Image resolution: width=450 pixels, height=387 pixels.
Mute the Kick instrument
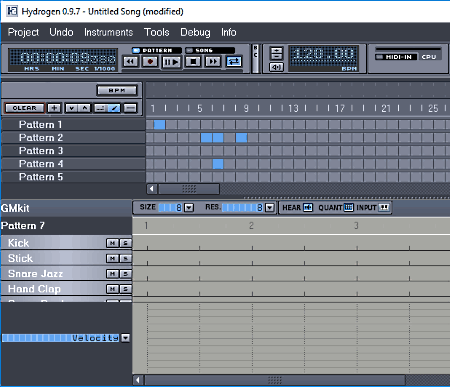(x=112, y=243)
